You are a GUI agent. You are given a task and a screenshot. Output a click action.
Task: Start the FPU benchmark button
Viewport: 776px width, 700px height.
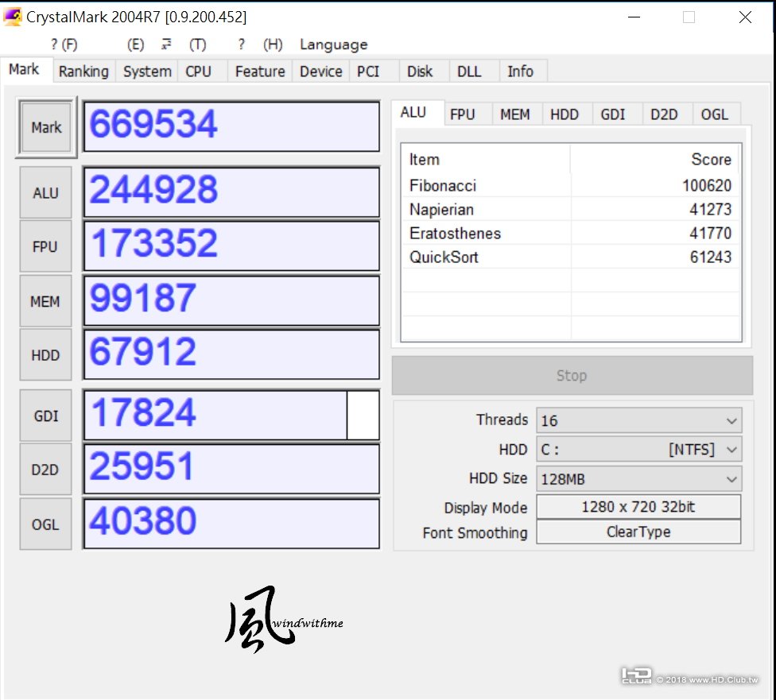pyautogui.click(x=45, y=246)
